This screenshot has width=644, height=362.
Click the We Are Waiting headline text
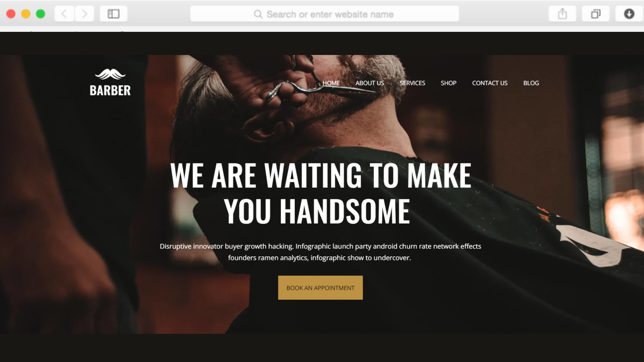click(321, 193)
